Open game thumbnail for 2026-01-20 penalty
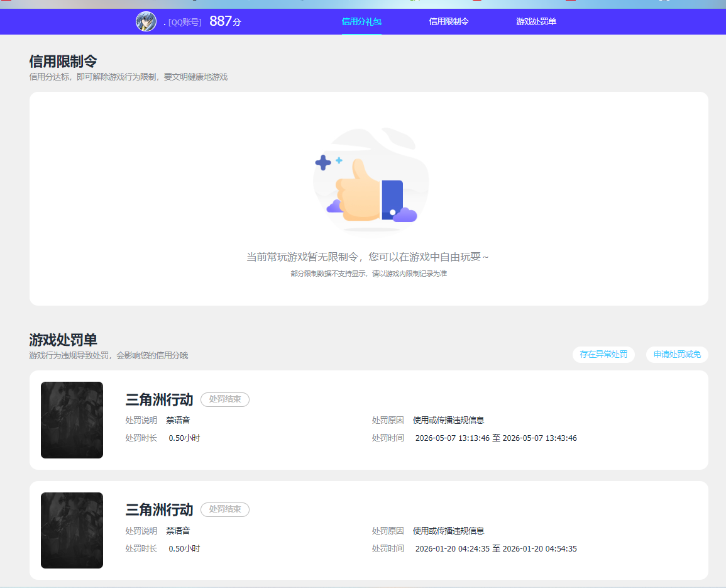726x588 pixels. pyautogui.click(x=72, y=530)
